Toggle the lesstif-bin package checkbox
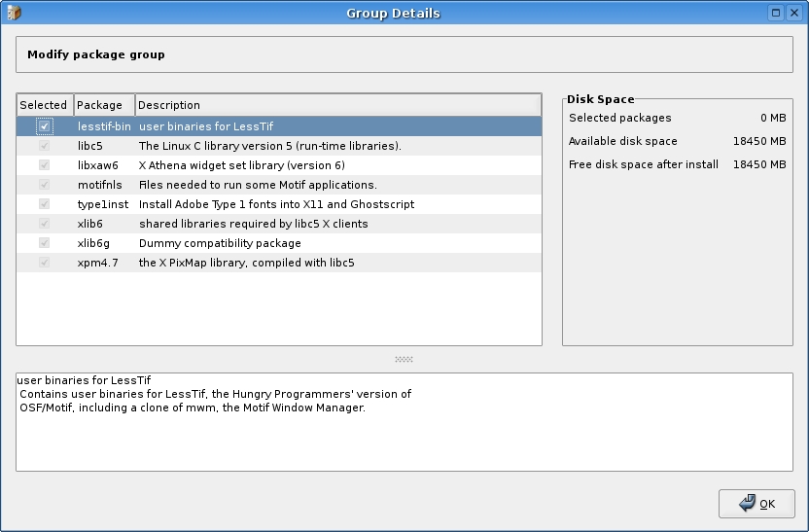809x532 pixels. 45,126
